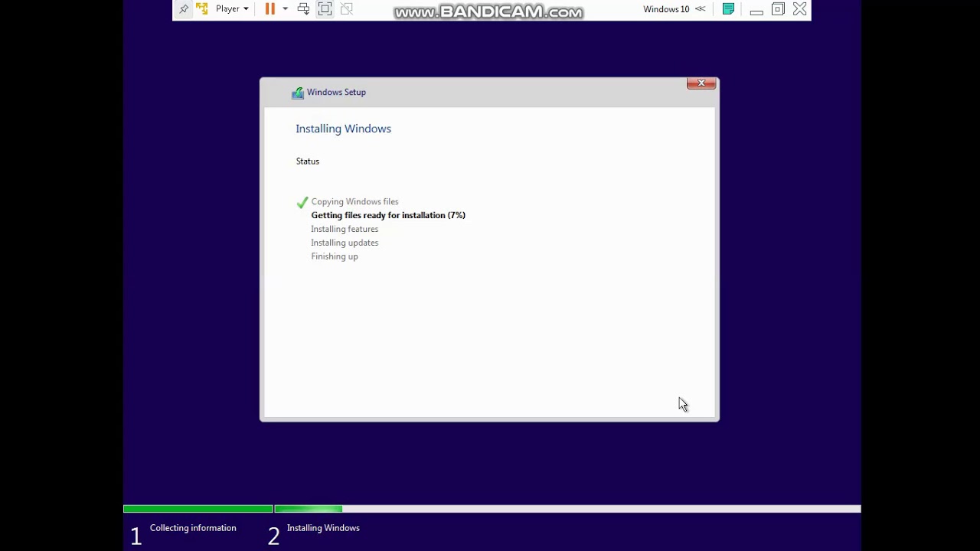Pause the virtual machine with the orange pause button
980x551 pixels.
coord(269,8)
